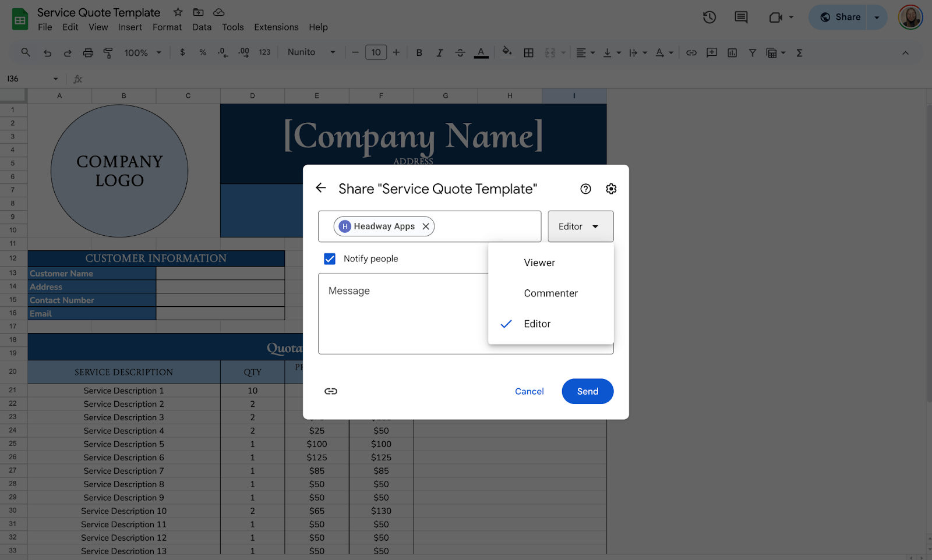This screenshot has height=560, width=932.
Task: Remove the Headway Apps recipient chip
Action: pos(426,226)
